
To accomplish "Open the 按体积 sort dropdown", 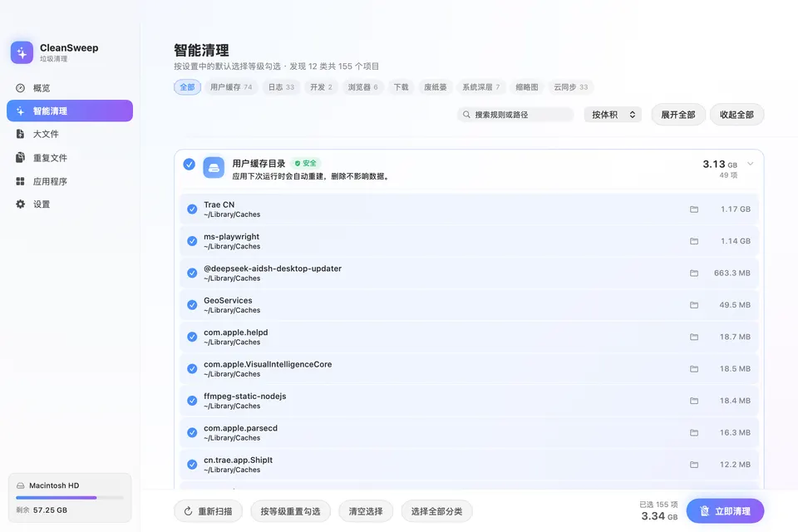I will tap(613, 115).
